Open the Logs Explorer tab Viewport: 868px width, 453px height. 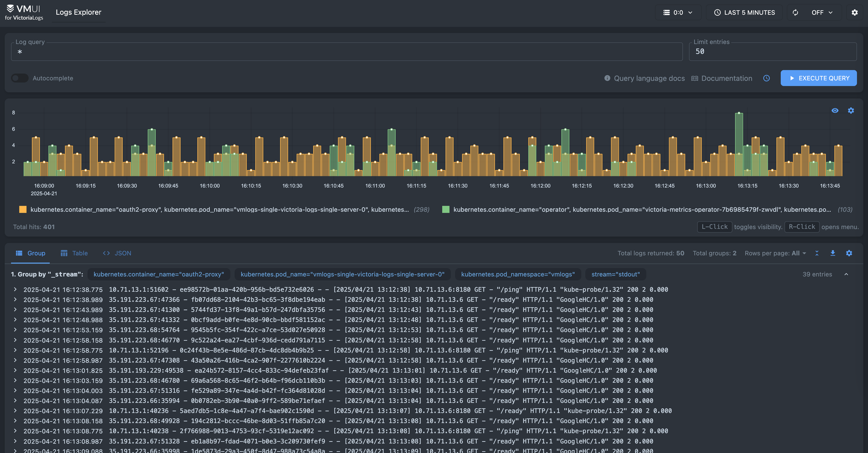79,12
